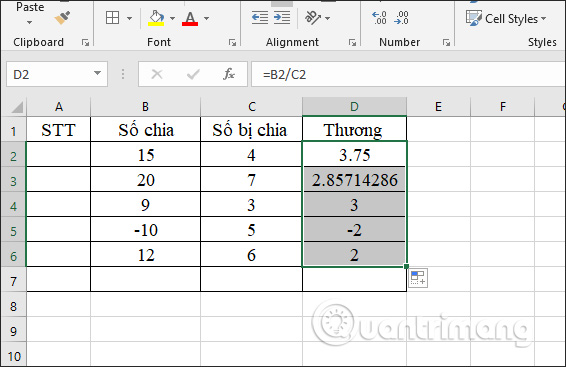Open the Alignment dialog launcher
Viewport: 566px width, 367px height.
tap(352, 43)
